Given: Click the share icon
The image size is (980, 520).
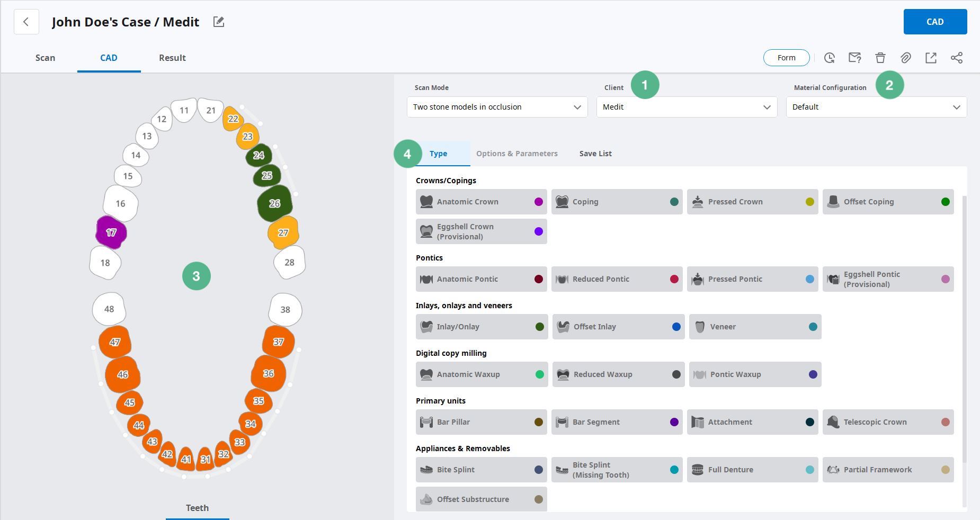Looking at the screenshot, I should click(956, 58).
